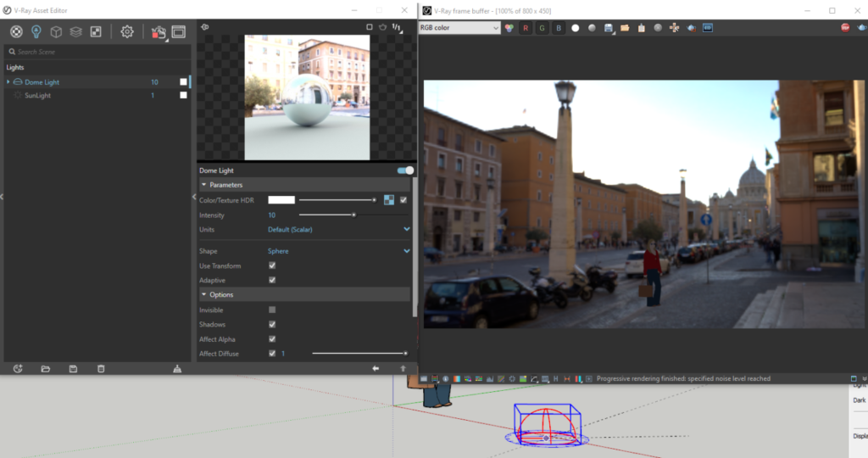Click the preview square region icon
The image size is (868, 458).
[x=370, y=26]
